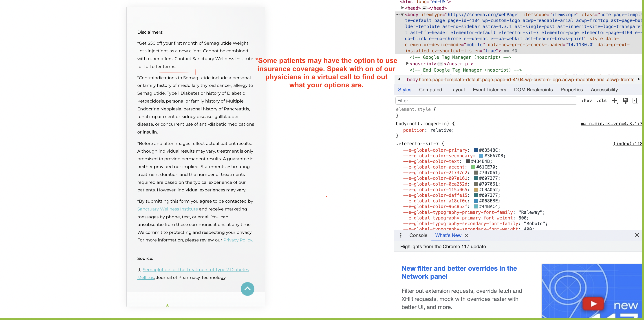Expand the noscript element node
Viewport: 644px width, 320px height.
point(407,64)
